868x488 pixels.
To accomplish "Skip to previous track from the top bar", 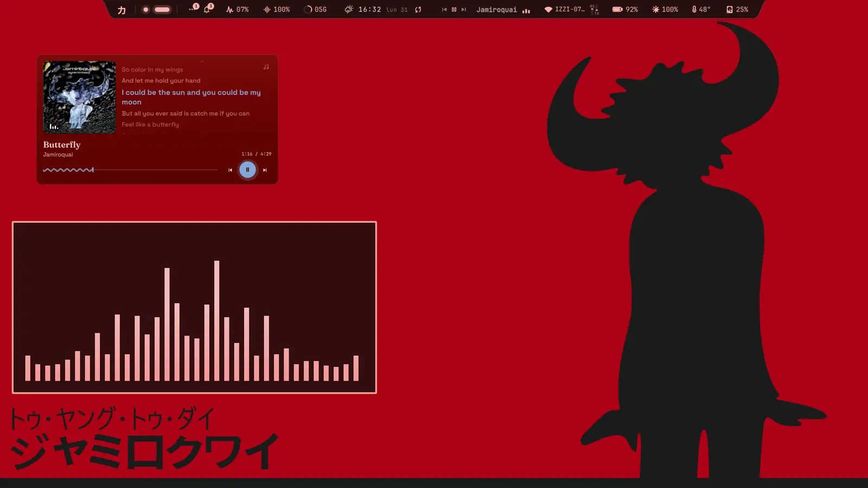I will click(x=444, y=10).
